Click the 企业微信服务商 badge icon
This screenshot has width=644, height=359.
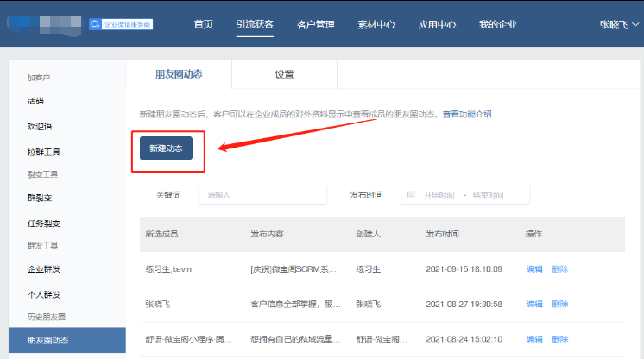(96, 24)
